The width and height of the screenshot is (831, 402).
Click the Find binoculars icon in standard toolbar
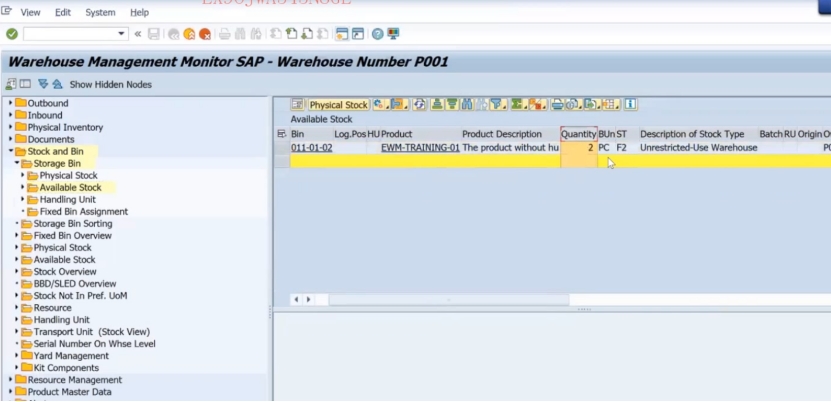(240, 34)
